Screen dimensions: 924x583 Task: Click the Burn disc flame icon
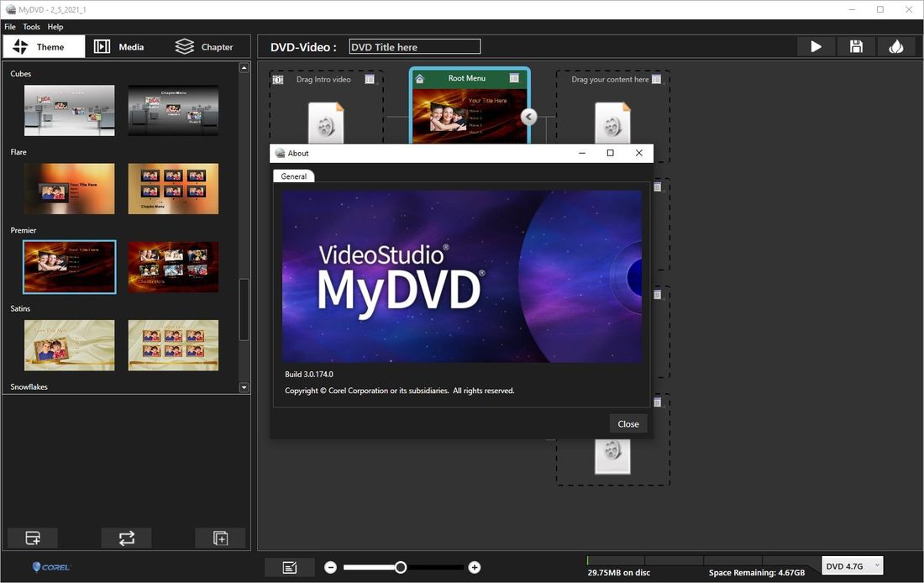(896, 46)
